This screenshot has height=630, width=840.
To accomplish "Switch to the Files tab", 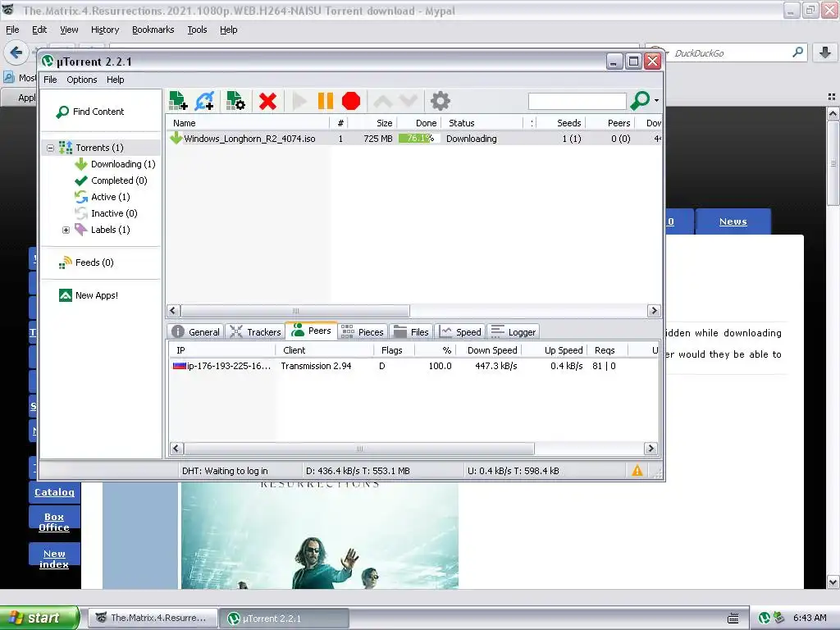I will 412,332.
